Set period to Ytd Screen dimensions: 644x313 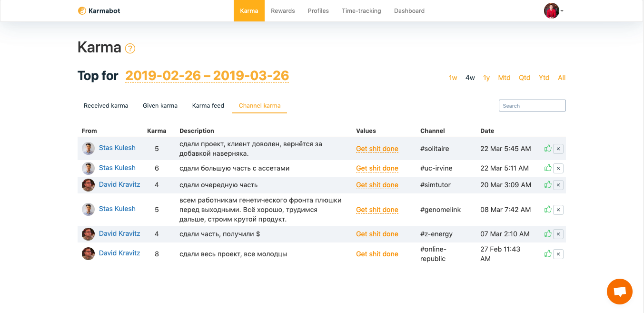click(x=544, y=78)
